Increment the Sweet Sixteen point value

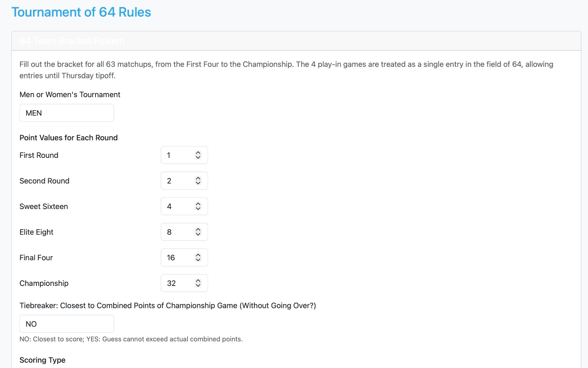[x=198, y=204]
